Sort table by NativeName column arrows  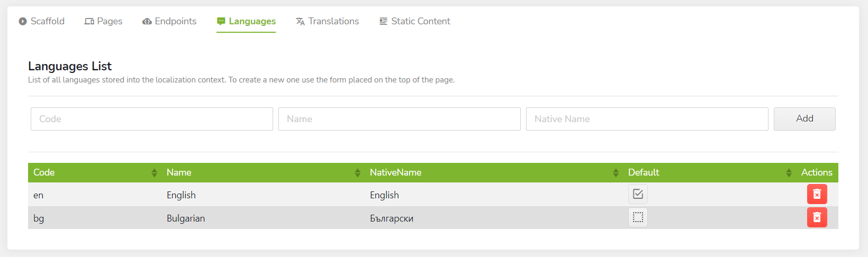click(x=616, y=173)
